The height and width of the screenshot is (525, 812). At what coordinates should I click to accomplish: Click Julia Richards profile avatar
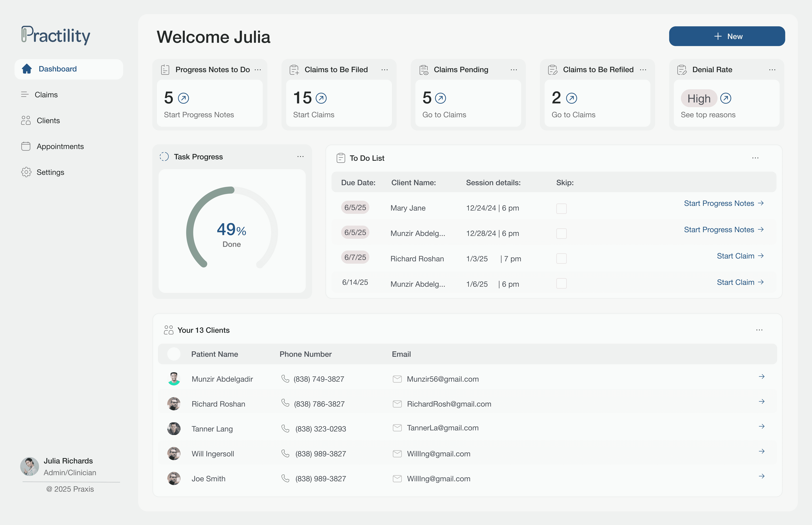[30, 466]
